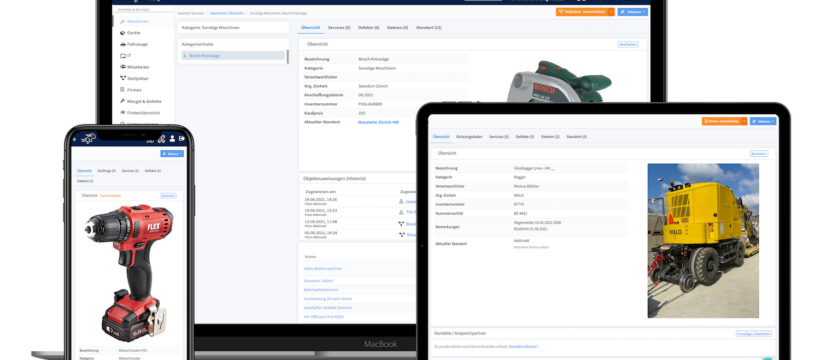820x360 pixels.
Task: Open Baustelle Zürich HB location link
Action: pos(378,122)
